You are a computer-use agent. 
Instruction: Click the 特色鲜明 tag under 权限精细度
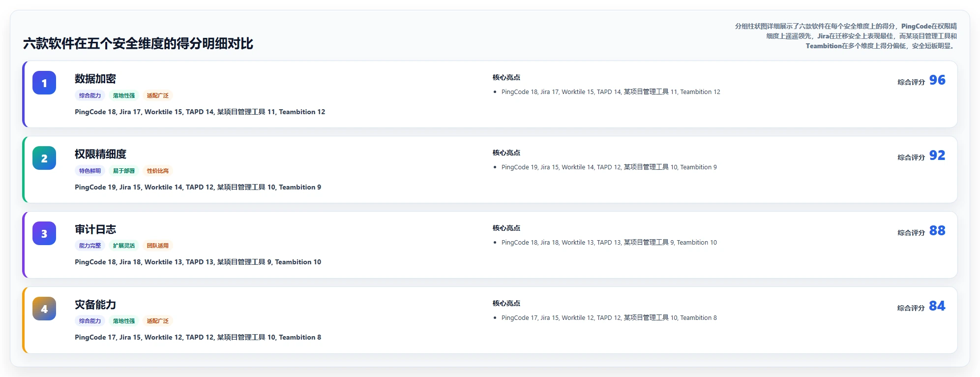tap(90, 171)
